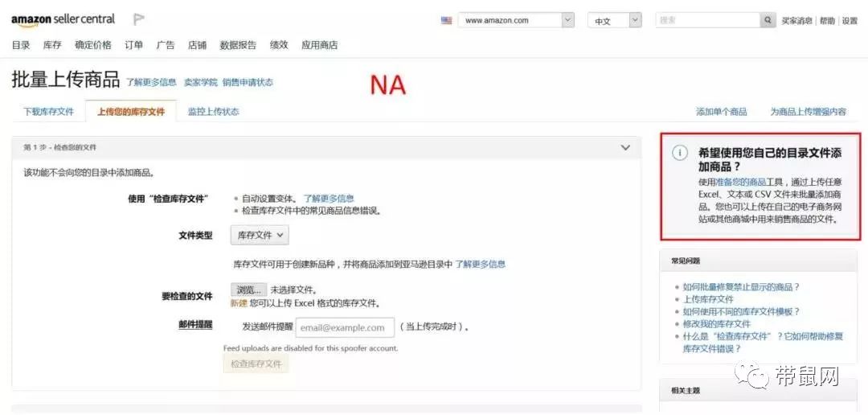Viewport: 868px width, 415px height.
Task: Click the 批量上传商品 page title
Action: click(65, 80)
